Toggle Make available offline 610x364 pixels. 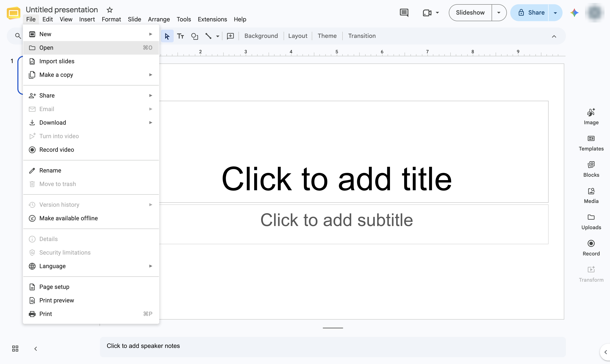91,218
